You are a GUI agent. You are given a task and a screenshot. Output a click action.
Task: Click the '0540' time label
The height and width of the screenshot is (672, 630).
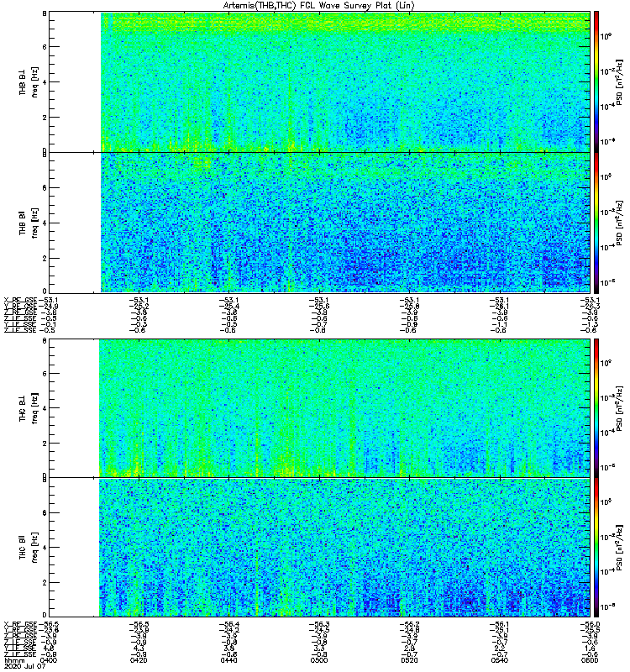[499, 660]
